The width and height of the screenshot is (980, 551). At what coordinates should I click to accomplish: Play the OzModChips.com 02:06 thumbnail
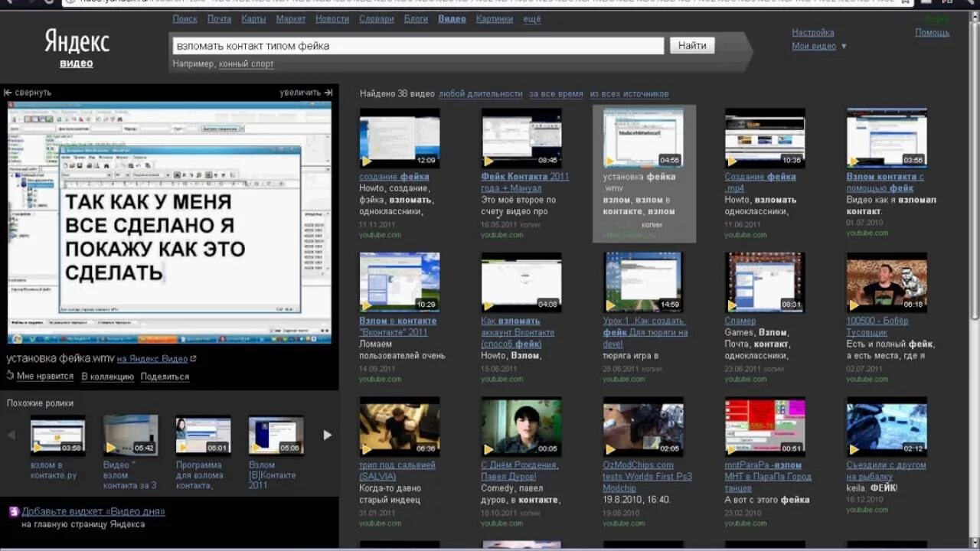(643, 426)
